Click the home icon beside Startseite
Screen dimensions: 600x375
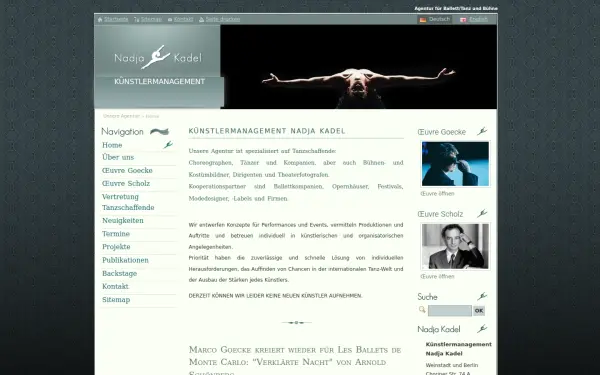100,20
